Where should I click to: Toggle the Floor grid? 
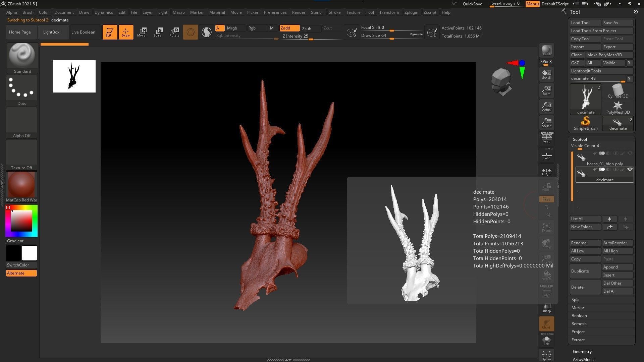coord(546,155)
